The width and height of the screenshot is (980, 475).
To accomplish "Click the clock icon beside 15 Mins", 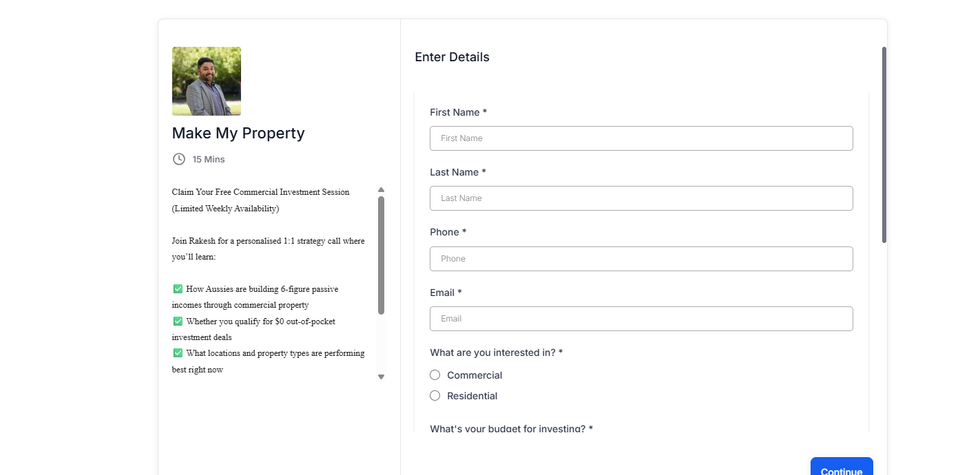I will tap(178, 159).
